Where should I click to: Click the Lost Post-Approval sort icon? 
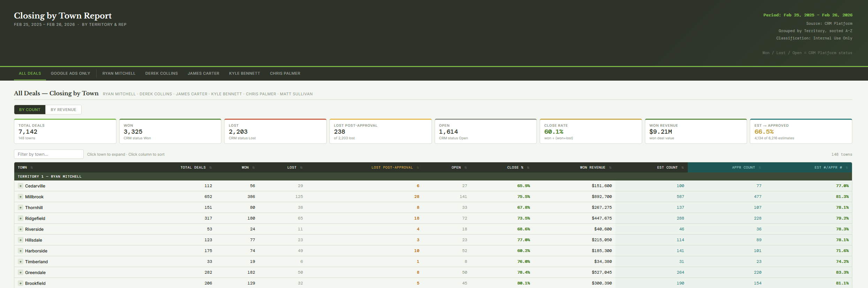(418, 168)
